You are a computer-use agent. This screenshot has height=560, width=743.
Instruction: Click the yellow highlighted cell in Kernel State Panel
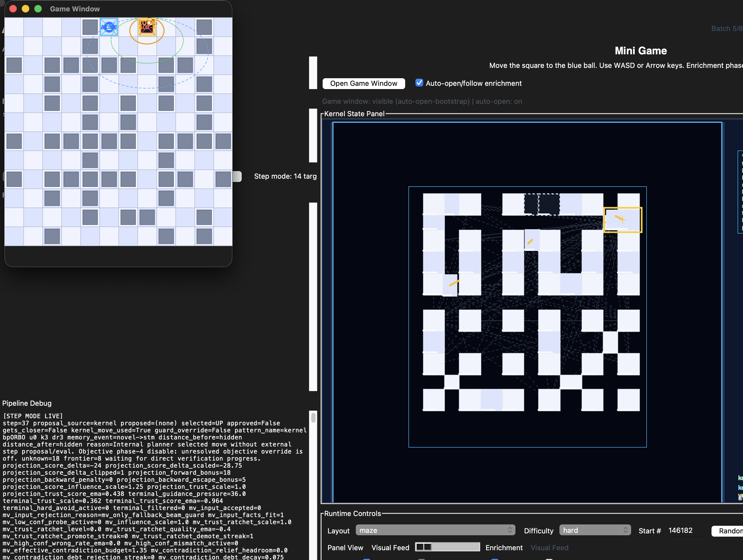tap(623, 220)
